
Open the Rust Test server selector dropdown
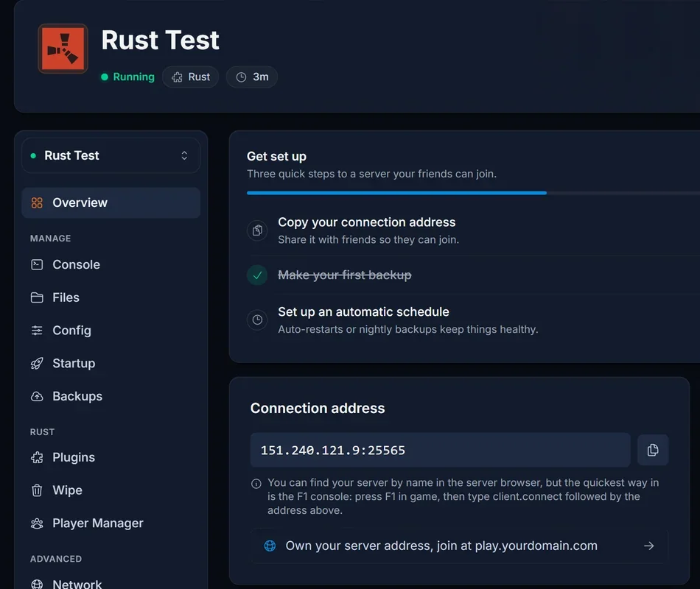click(111, 155)
